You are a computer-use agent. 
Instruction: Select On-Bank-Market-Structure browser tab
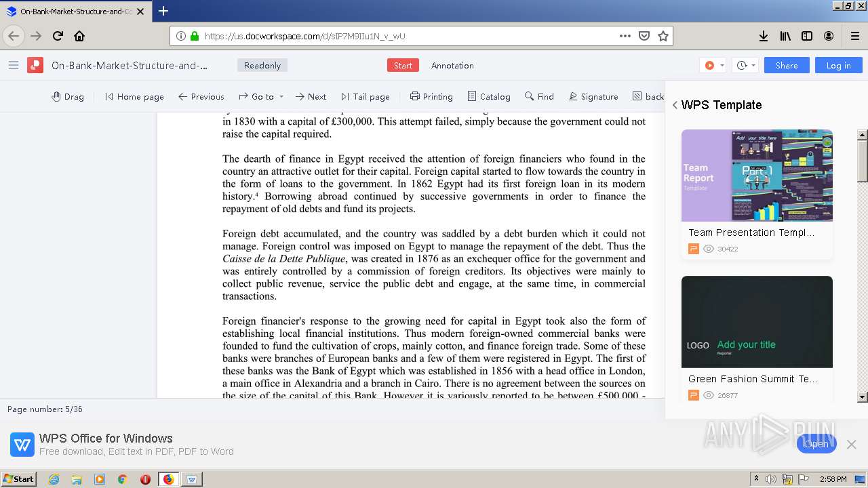pos(75,12)
